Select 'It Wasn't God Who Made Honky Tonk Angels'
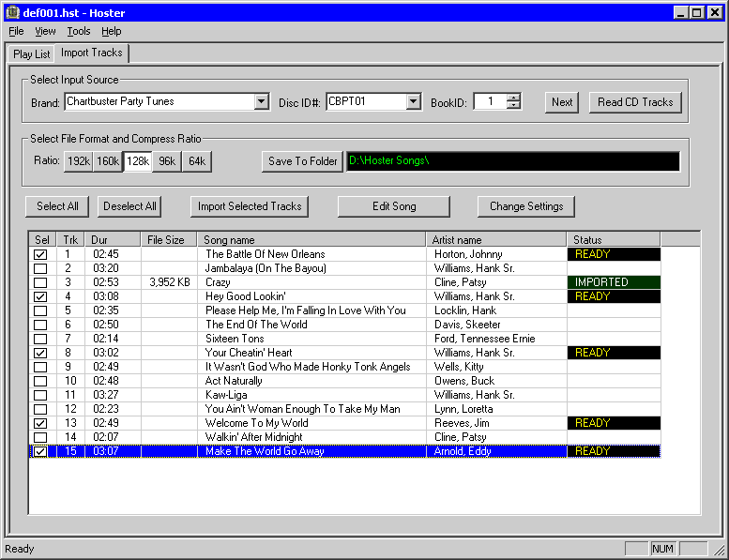This screenshot has width=729, height=560. click(308, 367)
